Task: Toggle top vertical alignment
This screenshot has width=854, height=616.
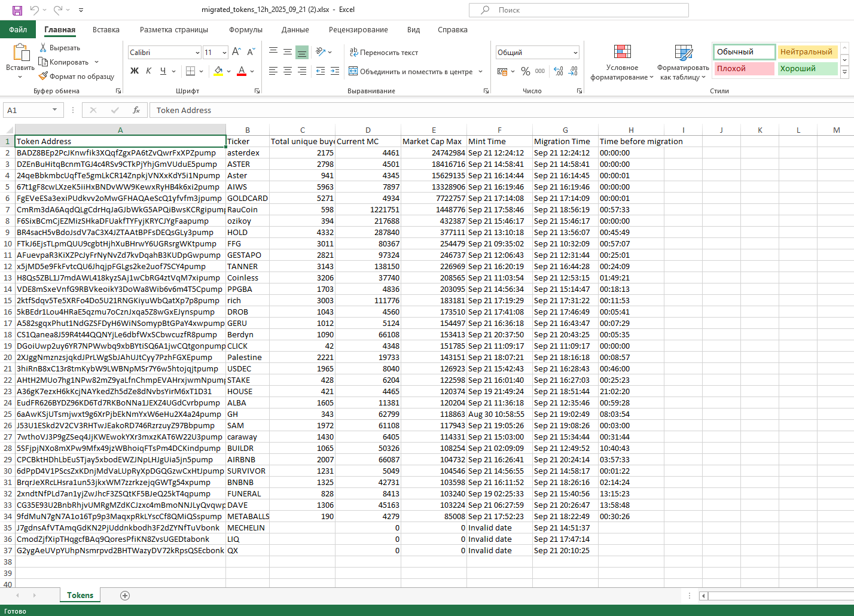Action: (273, 52)
